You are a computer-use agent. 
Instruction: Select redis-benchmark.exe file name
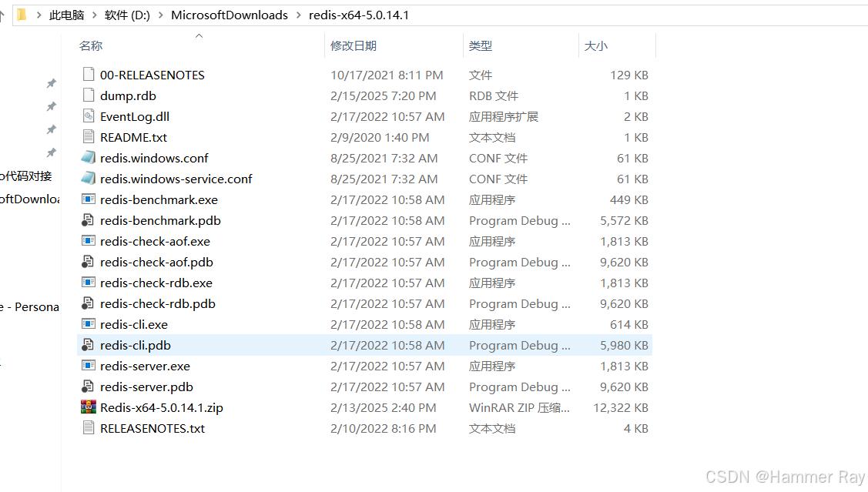[159, 199]
